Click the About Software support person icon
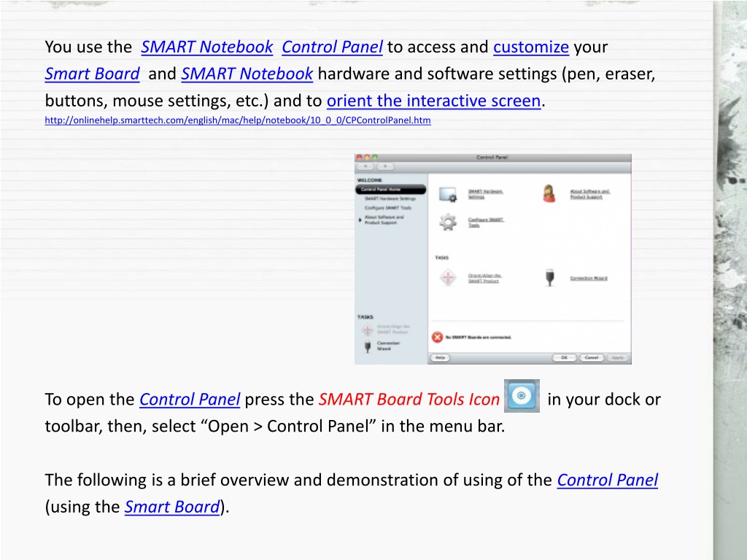This screenshot has height=560, width=747. pos(549,193)
